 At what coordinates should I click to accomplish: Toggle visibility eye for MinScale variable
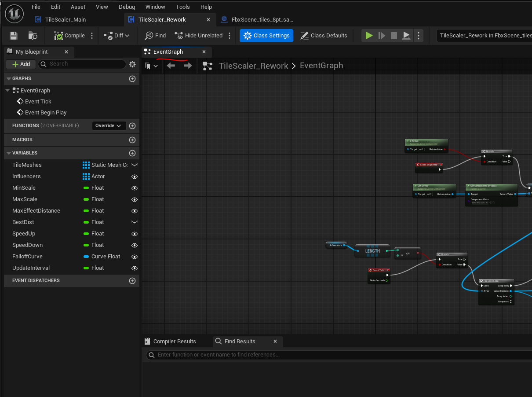[135, 188]
